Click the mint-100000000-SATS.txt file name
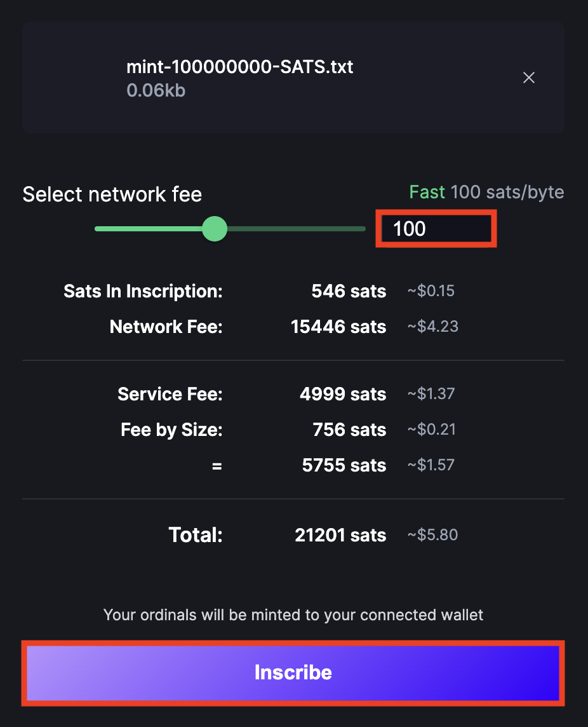 pyautogui.click(x=239, y=67)
